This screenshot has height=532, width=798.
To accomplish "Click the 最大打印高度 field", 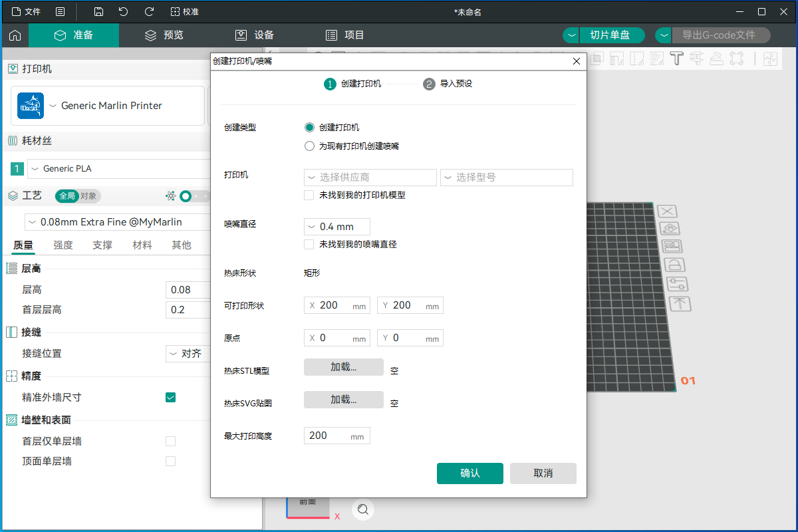I will (x=337, y=436).
